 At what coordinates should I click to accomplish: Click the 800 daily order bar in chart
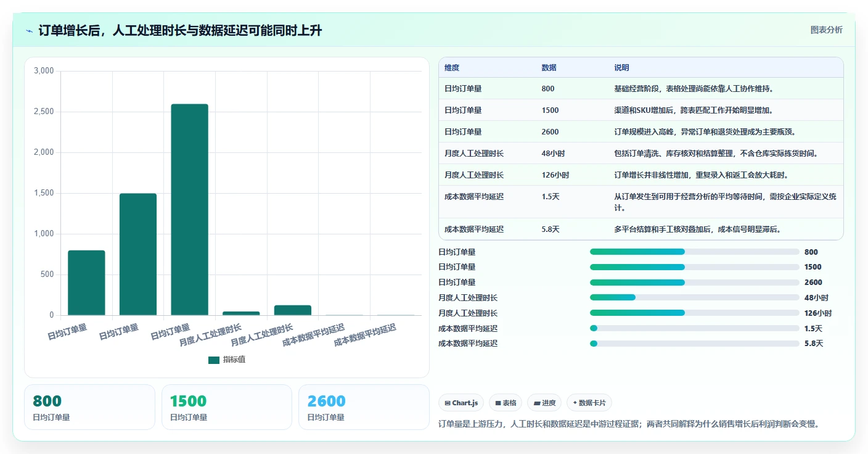pos(86,283)
